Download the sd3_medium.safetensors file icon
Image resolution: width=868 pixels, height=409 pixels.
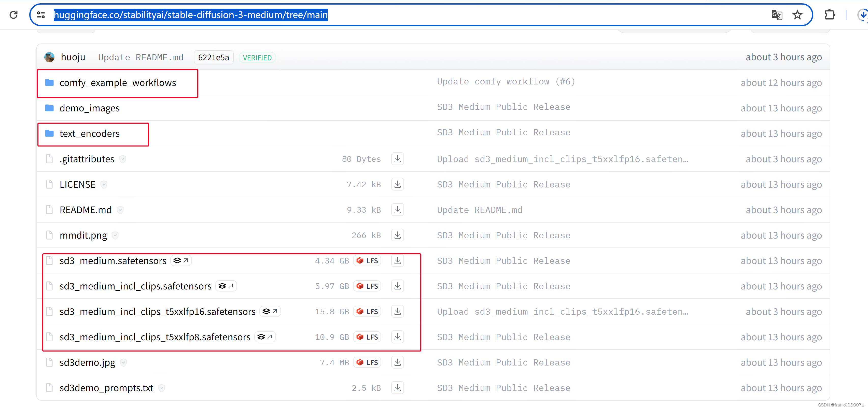point(398,261)
